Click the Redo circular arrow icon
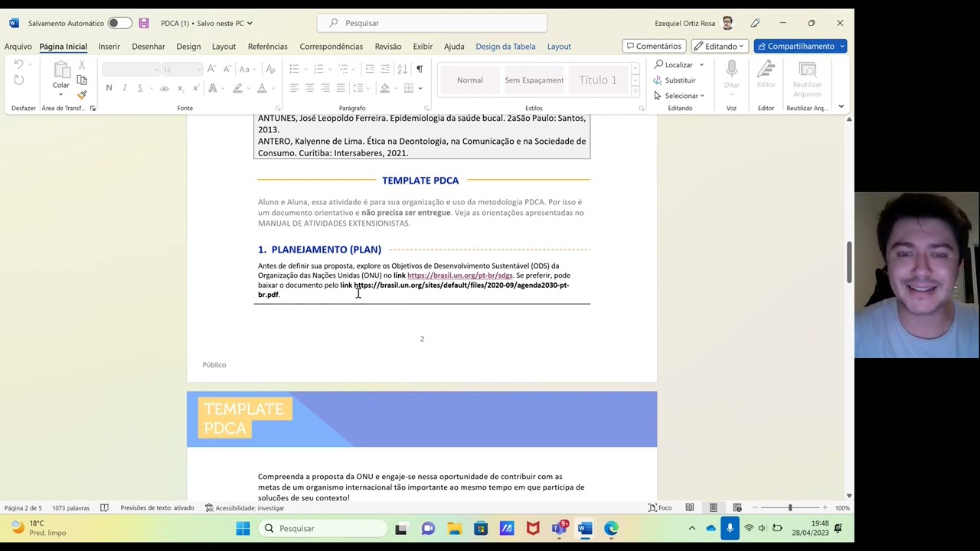 [18, 80]
